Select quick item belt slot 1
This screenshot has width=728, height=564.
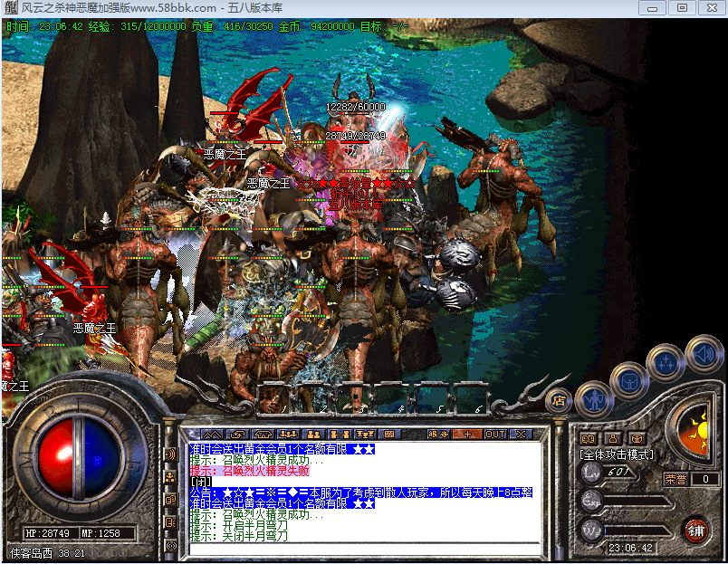[x=275, y=398]
